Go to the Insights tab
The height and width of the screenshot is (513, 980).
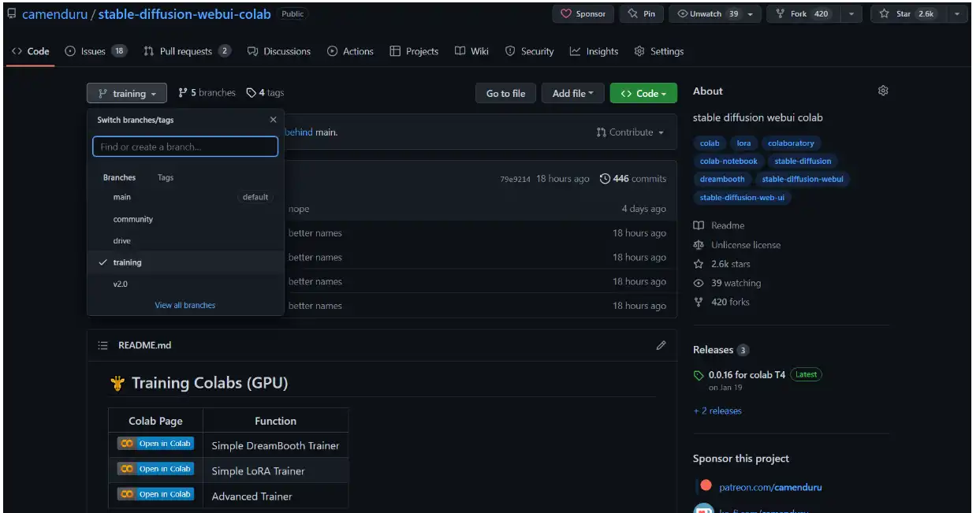pos(594,51)
